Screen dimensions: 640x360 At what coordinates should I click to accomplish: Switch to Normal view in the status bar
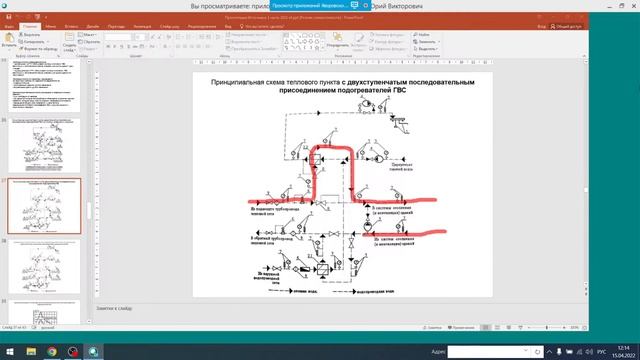coord(485,327)
